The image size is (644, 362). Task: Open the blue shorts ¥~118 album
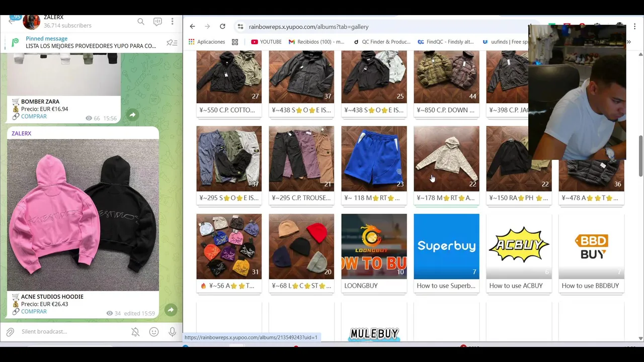374,166
